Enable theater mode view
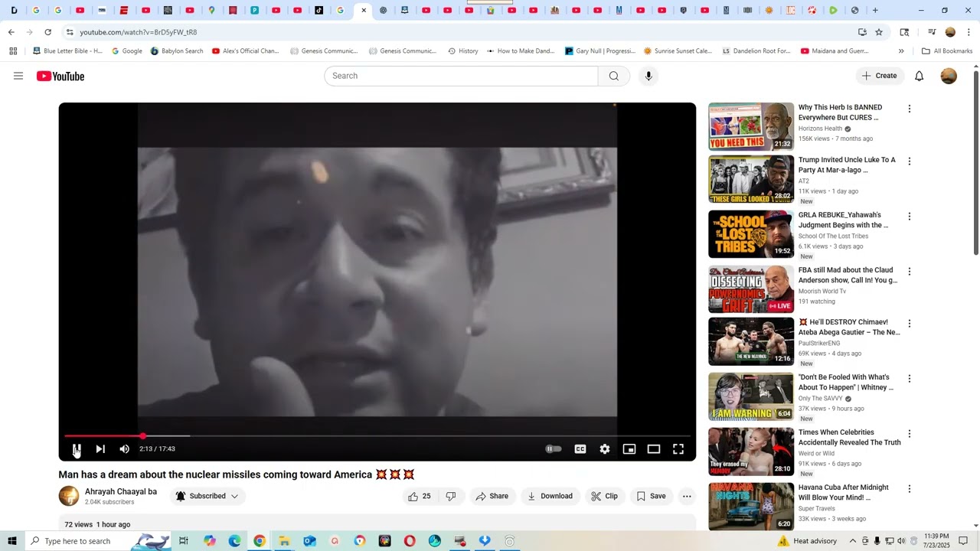Viewport: 980px width, 551px height. click(x=654, y=449)
